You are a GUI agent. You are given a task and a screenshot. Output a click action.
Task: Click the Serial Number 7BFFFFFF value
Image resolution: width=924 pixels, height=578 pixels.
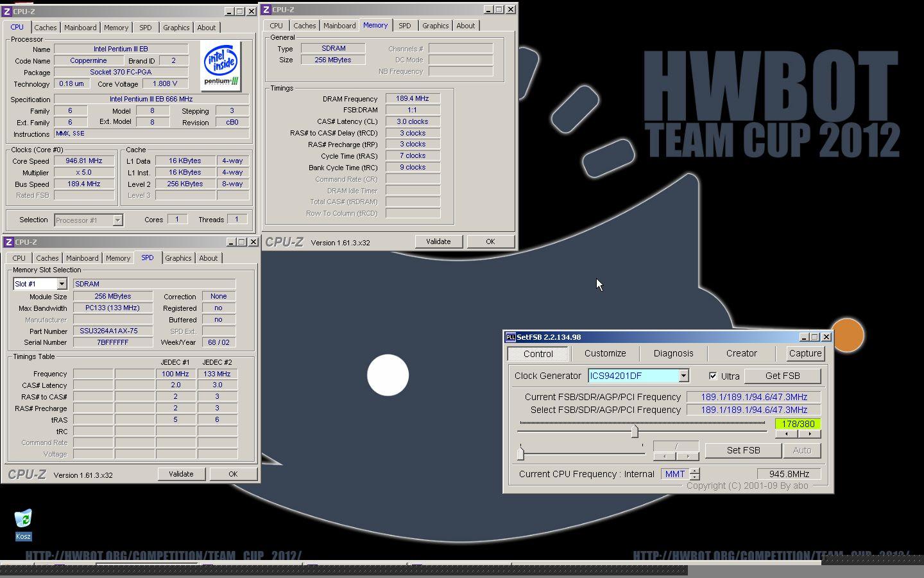(x=113, y=342)
